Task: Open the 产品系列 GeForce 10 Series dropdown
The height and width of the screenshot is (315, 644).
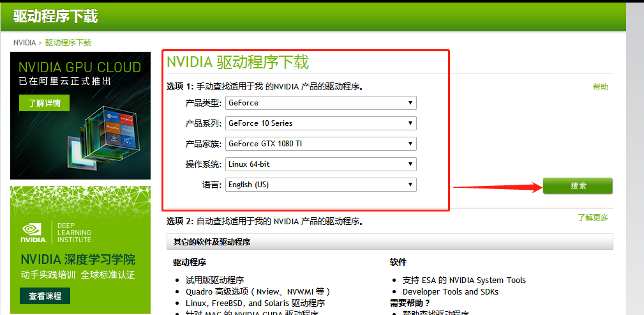Action: coord(321,123)
